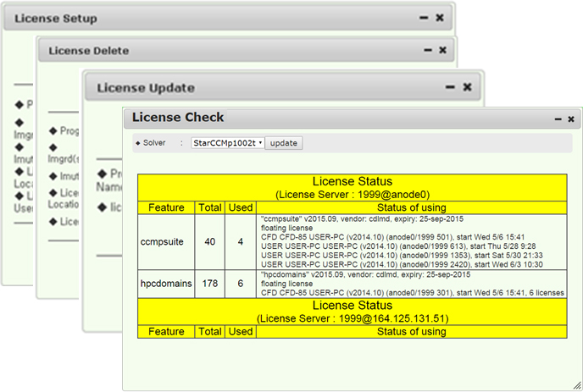The height and width of the screenshot is (392, 583).
Task: Select the License Setup title bar
Action: tap(228, 18)
